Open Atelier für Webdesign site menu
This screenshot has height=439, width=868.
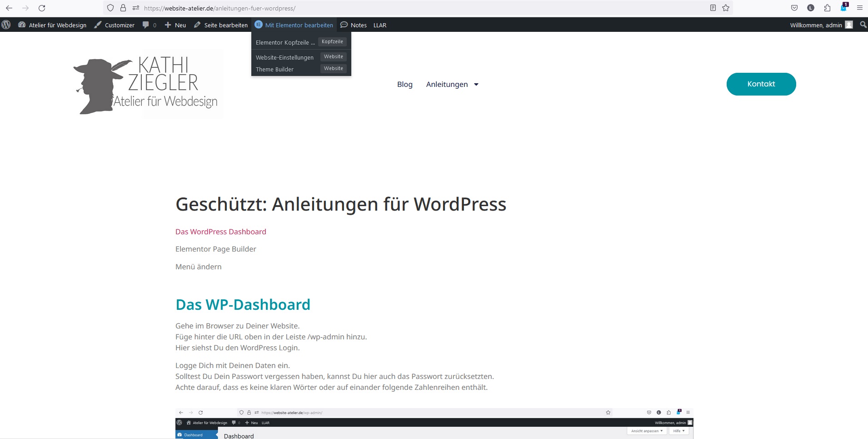pos(52,25)
